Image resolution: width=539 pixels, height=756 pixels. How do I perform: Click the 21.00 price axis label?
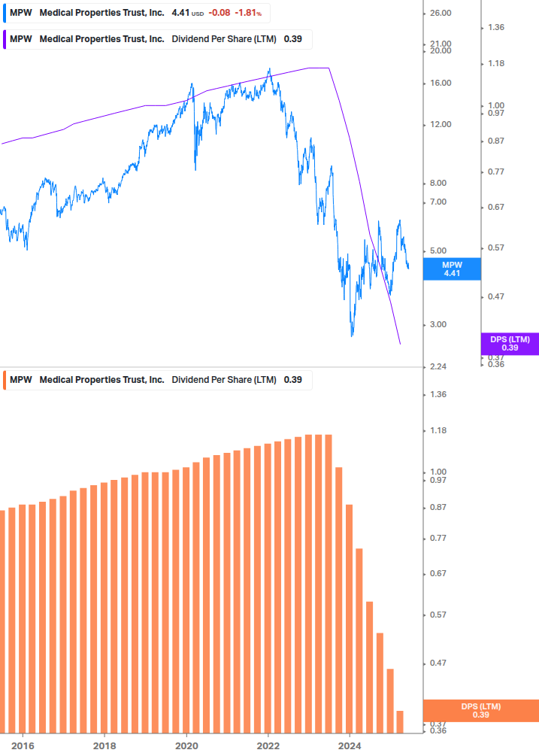pos(441,44)
